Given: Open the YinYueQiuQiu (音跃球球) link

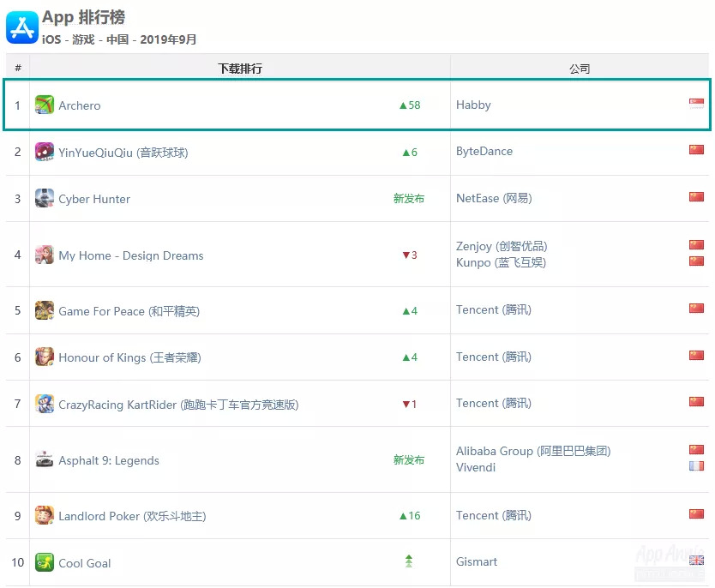Looking at the screenshot, I should 123,153.
